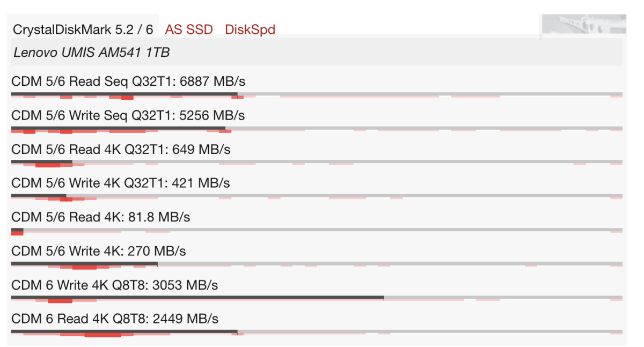Viewport: 644px width, 347px height.
Task: Click the dark bar under Read Seq Q32T1
Action: (124, 94)
